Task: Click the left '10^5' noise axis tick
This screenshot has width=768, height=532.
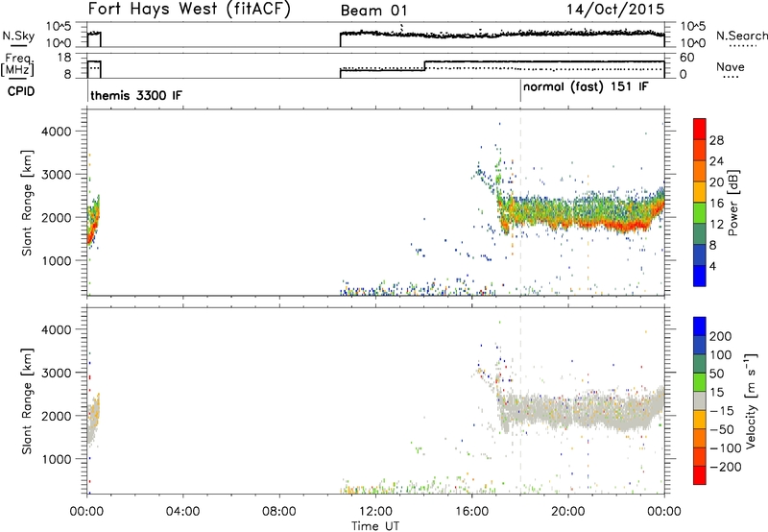Action: (59, 27)
